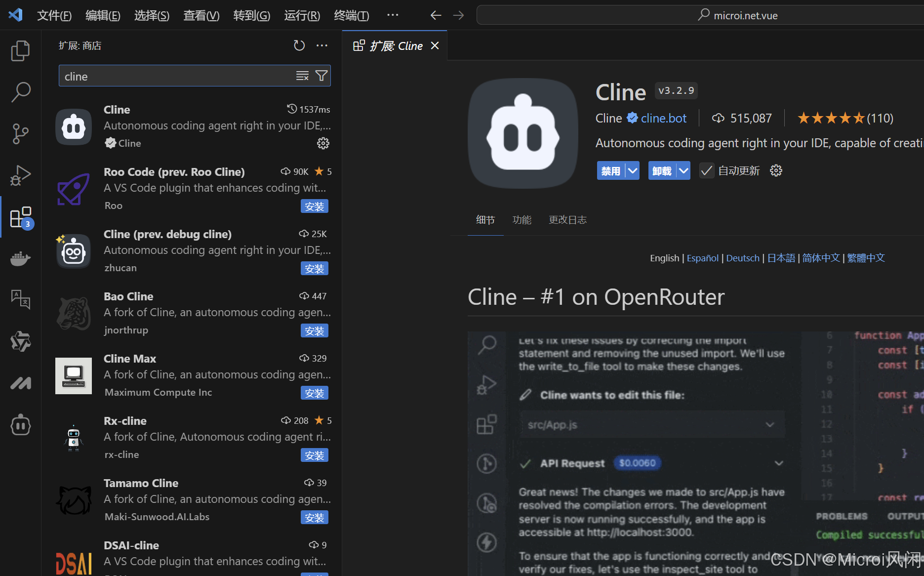Image resolution: width=924 pixels, height=576 pixels.
Task: Open the Español readme link
Action: tap(702, 258)
